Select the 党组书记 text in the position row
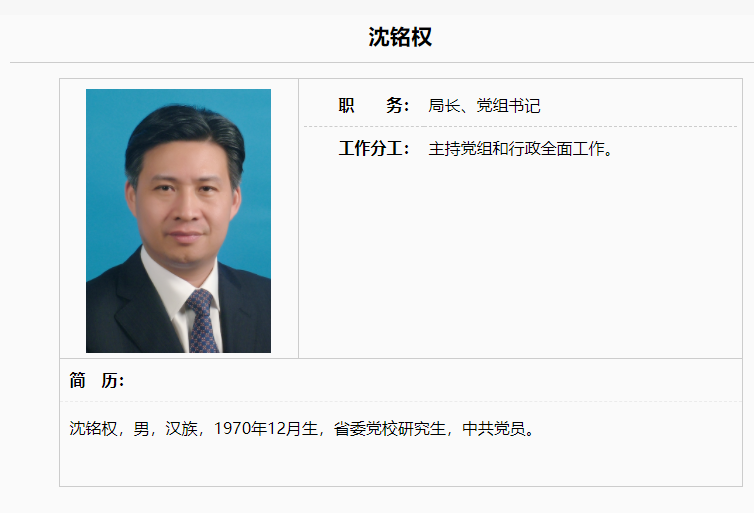The image size is (754, 513). point(508,105)
